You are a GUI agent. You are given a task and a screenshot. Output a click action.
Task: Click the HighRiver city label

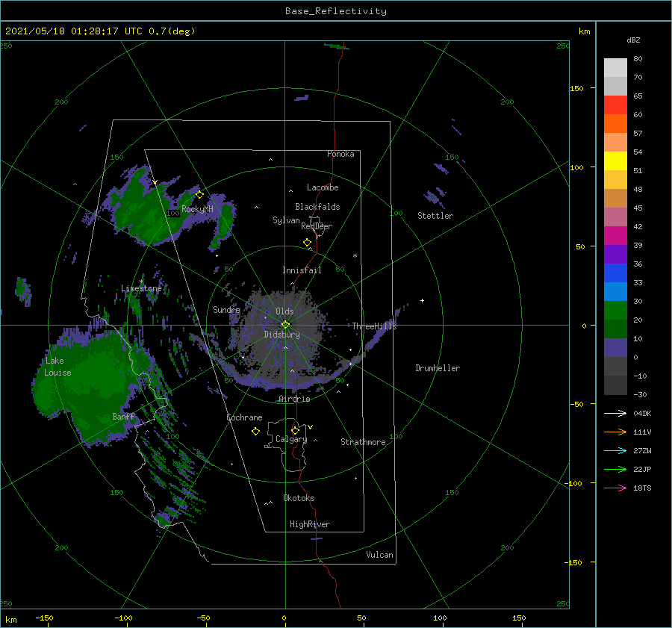click(x=310, y=524)
